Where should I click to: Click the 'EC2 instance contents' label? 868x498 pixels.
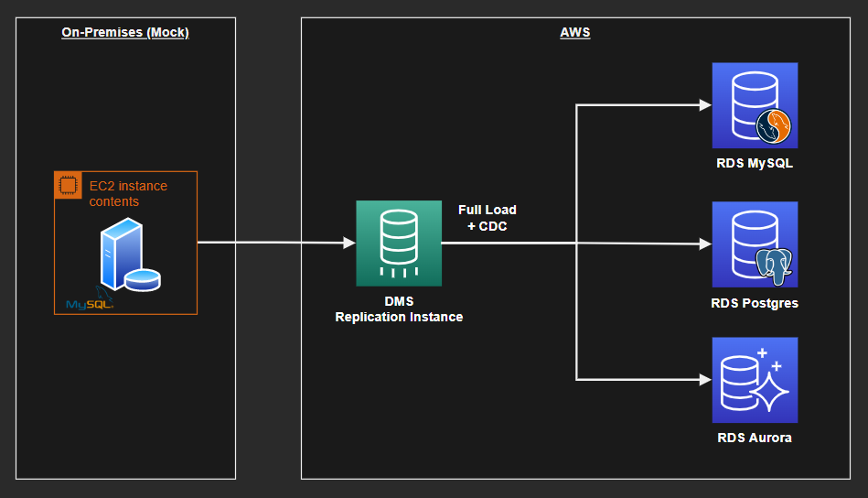click(128, 194)
